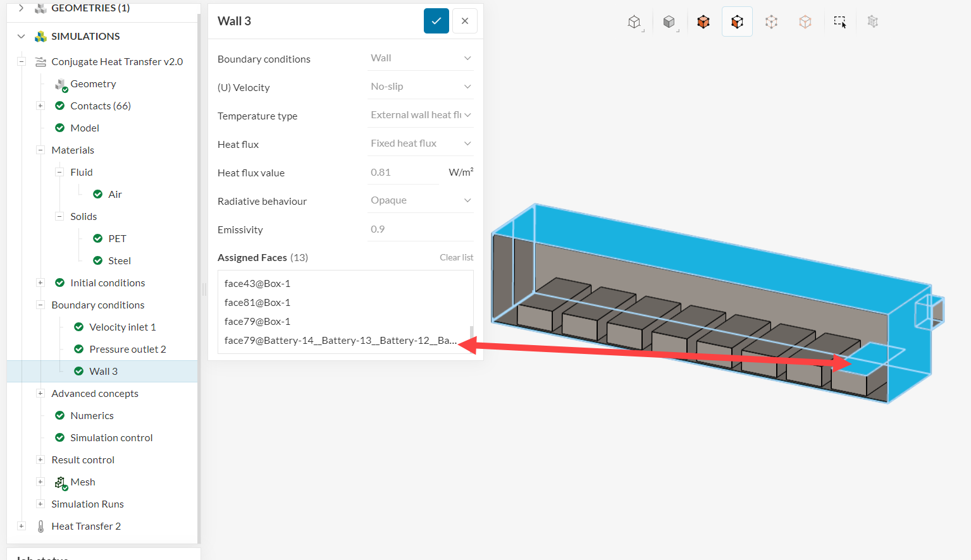
Task: Open the Temperature type dropdown
Action: coord(420,114)
